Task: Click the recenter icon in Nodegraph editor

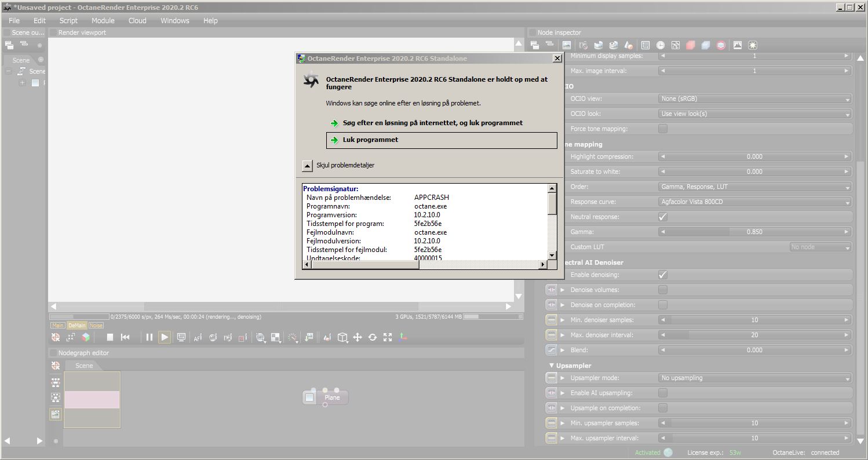Action: pyautogui.click(x=56, y=366)
